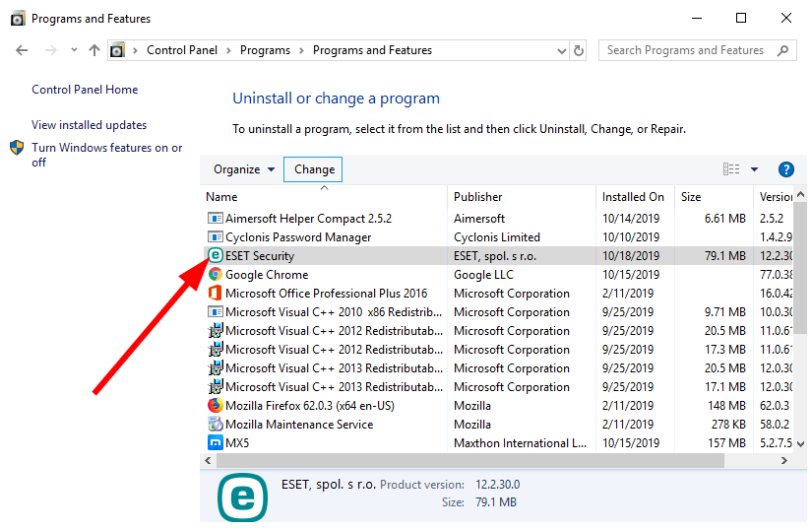Select Aimersoft Helper Compact 2.5.2 entry text
The height and width of the screenshot is (530, 812).
pos(308,219)
